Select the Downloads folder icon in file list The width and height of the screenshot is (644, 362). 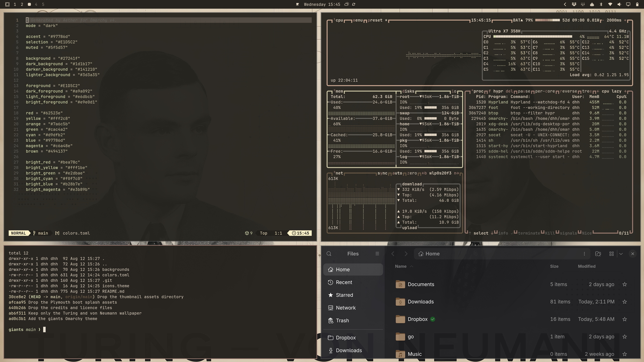click(x=400, y=302)
